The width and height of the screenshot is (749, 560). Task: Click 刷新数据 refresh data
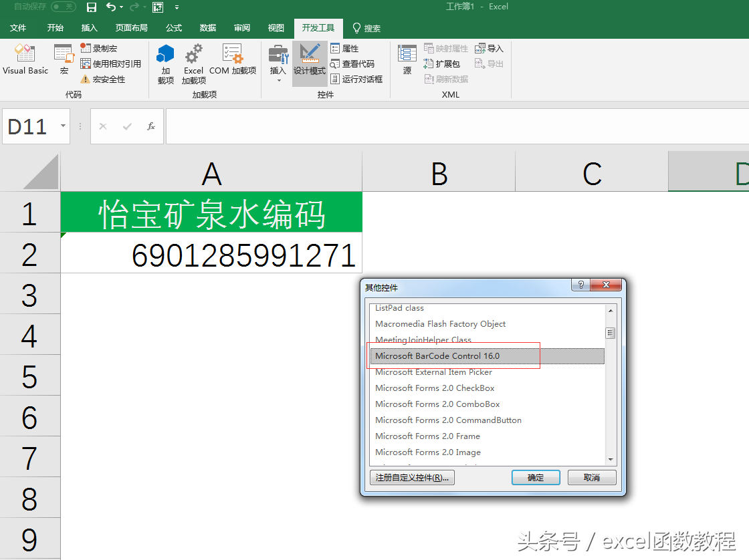click(x=445, y=79)
